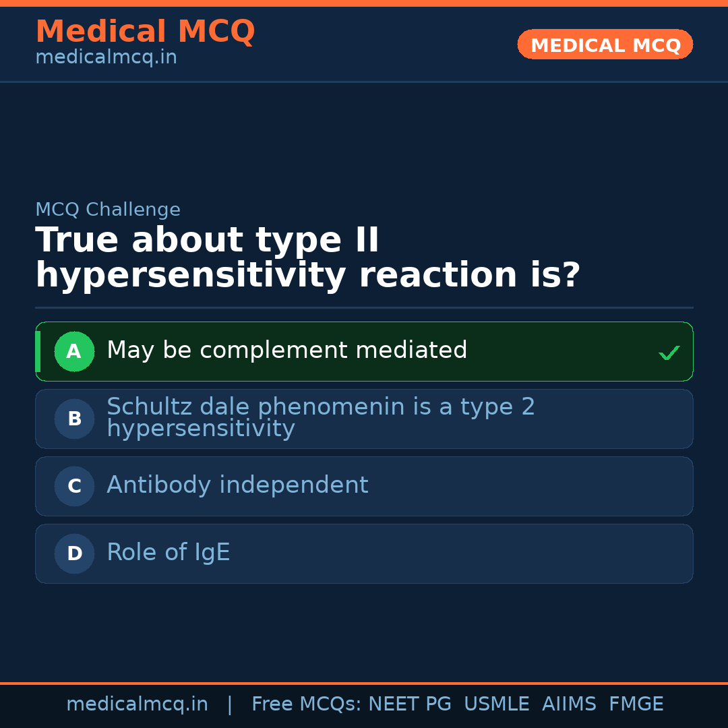728x728 pixels.
Task: Open the medicalmcq.in link in the footer
Action: point(137,704)
